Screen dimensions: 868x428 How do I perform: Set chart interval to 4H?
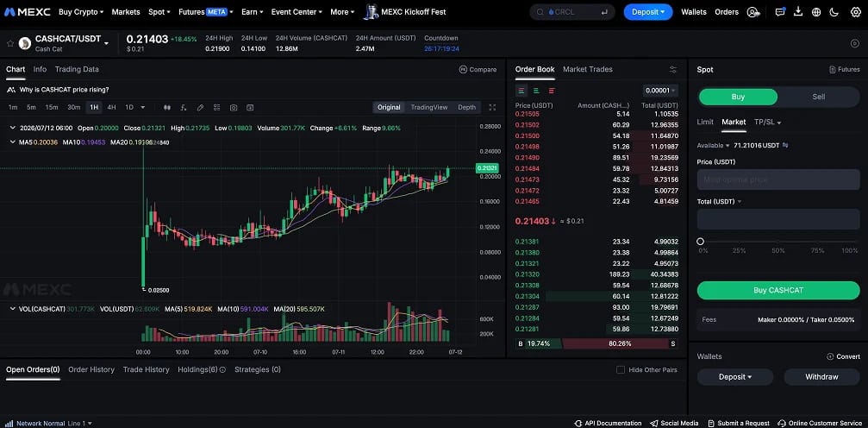[111, 108]
